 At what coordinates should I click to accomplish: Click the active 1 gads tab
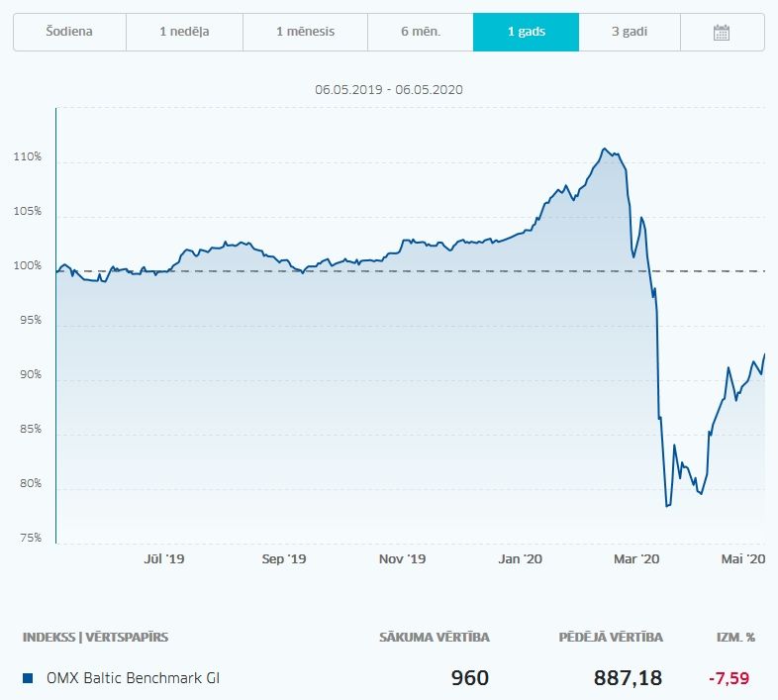(526, 33)
